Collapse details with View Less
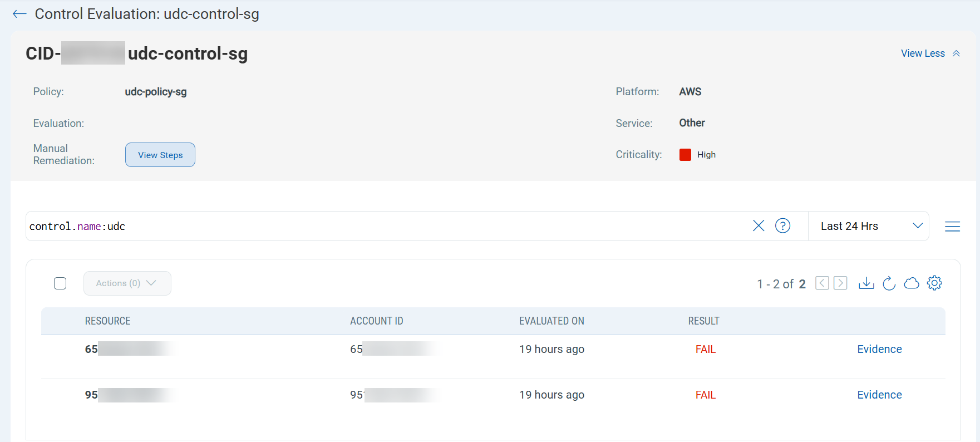Viewport: 980px width, 442px height. pyautogui.click(x=930, y=53)
